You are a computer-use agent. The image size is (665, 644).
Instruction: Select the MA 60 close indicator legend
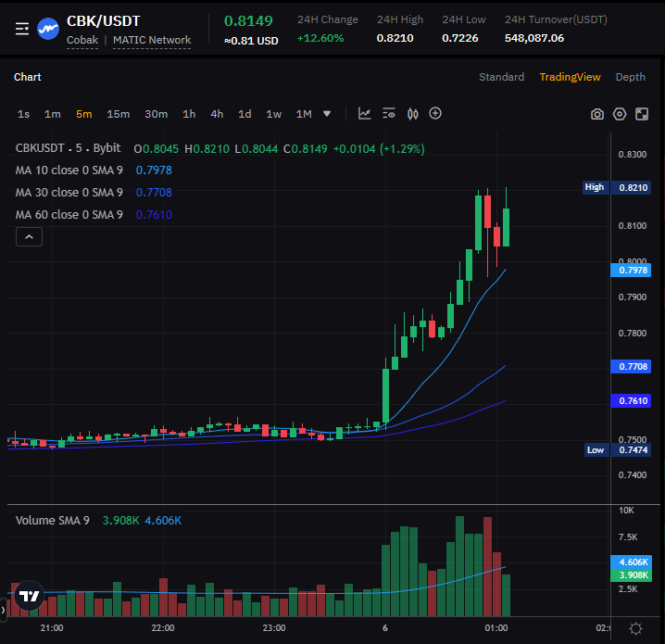[69, 214]
